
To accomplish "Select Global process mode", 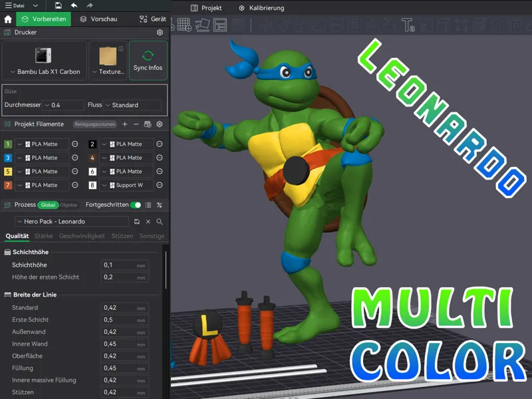I will [x=48, y=205].
